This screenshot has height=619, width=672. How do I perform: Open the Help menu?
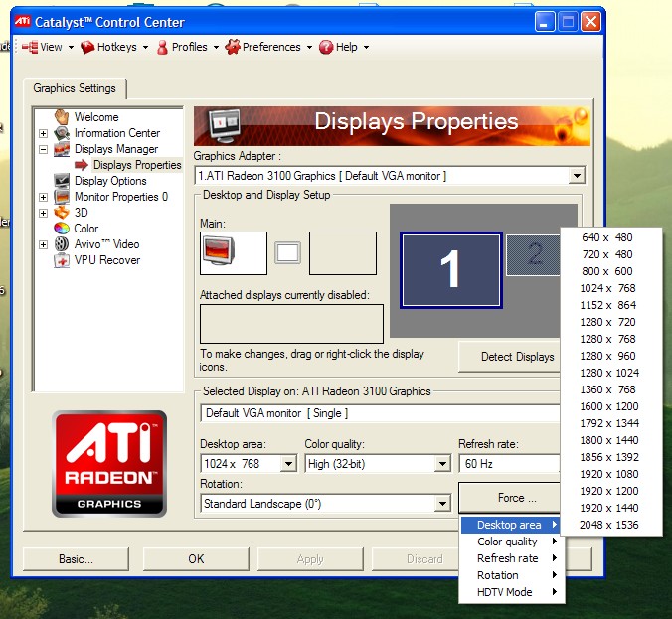click(344, 47)
